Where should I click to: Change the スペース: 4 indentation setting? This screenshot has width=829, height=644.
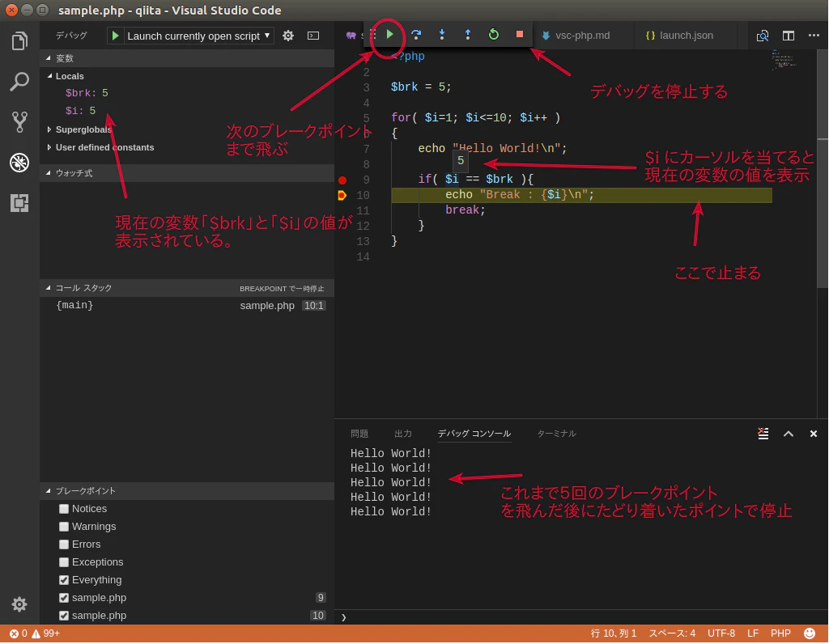(x=672, y=633)
